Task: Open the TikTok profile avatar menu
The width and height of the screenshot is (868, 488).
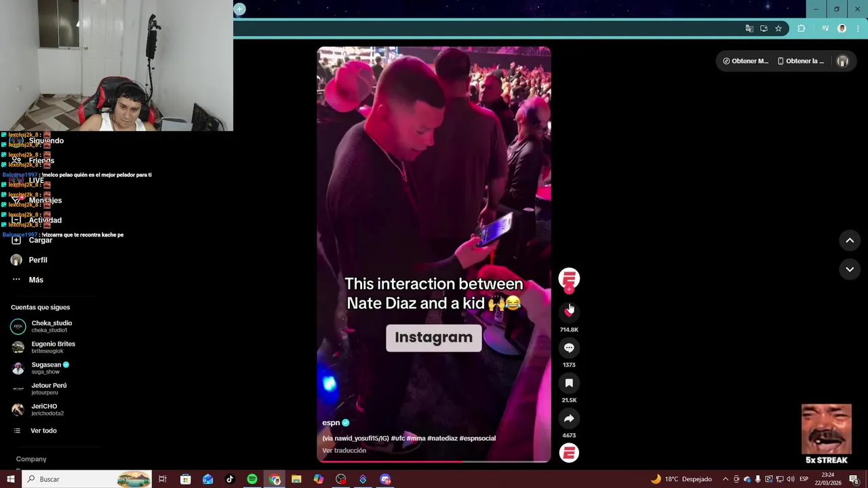Action: click(843, 61)
